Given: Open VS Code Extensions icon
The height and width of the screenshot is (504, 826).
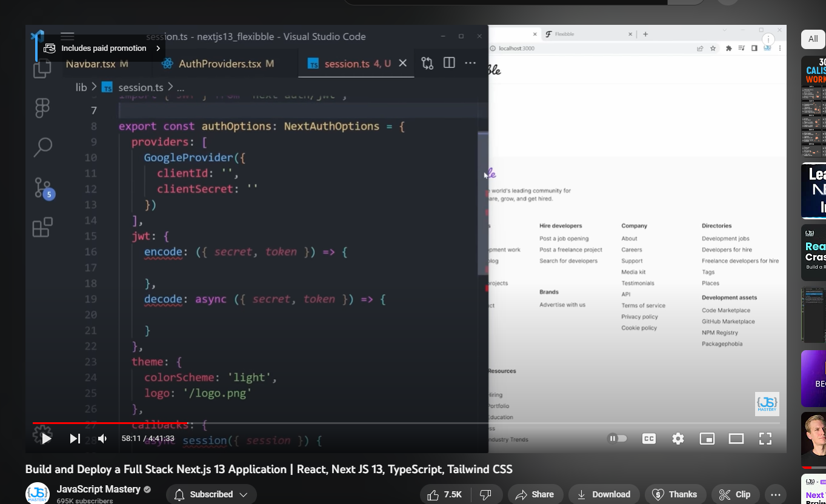Looking at the screenshot, I should click(42, 228).
